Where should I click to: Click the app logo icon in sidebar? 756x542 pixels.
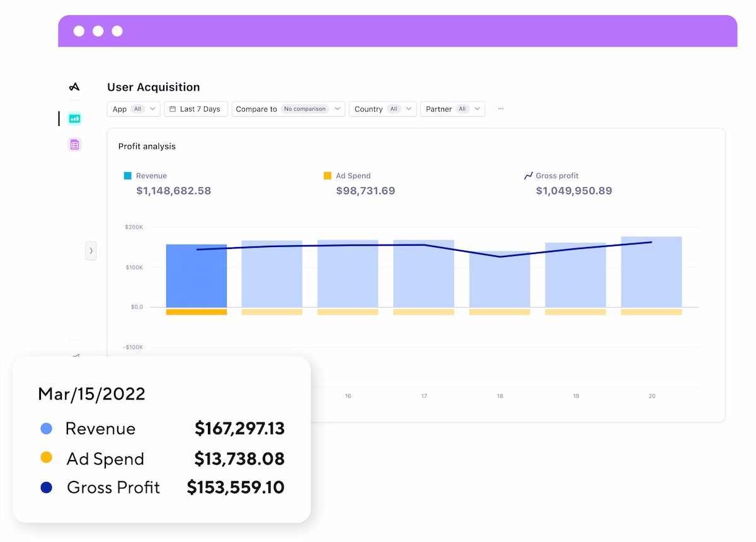click(x=74, y=87)
